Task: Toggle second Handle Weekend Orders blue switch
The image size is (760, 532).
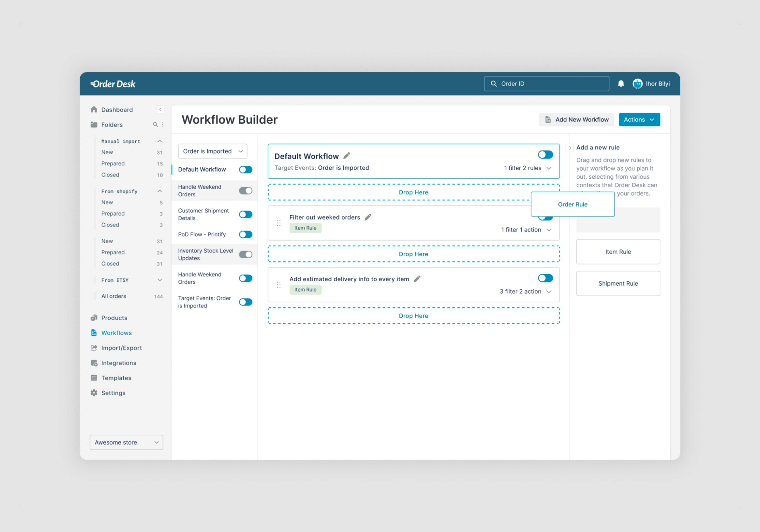Action: point(246,278)
